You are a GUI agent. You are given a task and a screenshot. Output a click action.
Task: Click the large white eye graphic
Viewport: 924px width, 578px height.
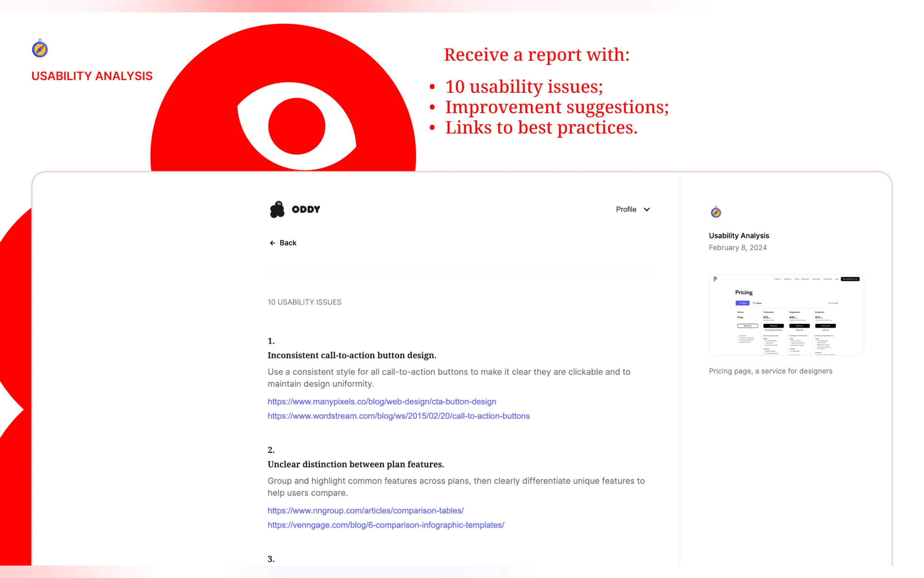tap(297, 126)
